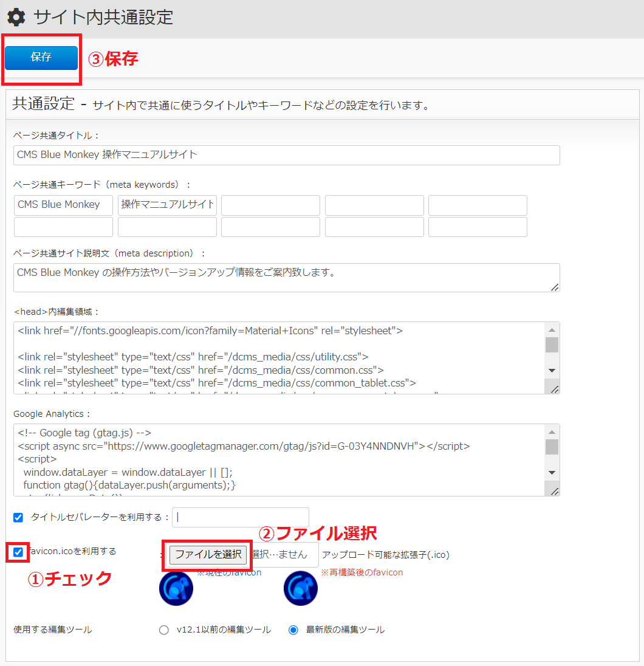Click the アップロード可能な拡張子(.ico) text

point(386,555)
